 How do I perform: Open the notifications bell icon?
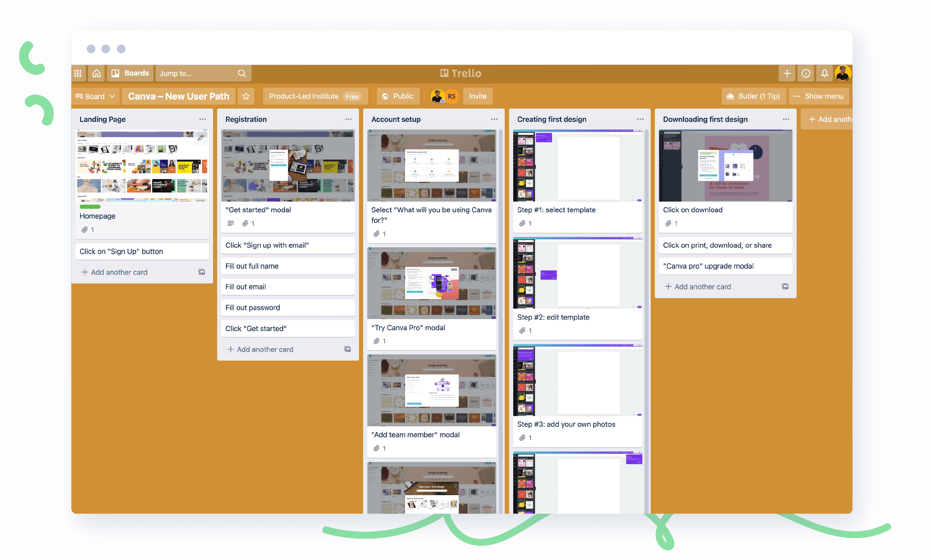coord(825,73)
